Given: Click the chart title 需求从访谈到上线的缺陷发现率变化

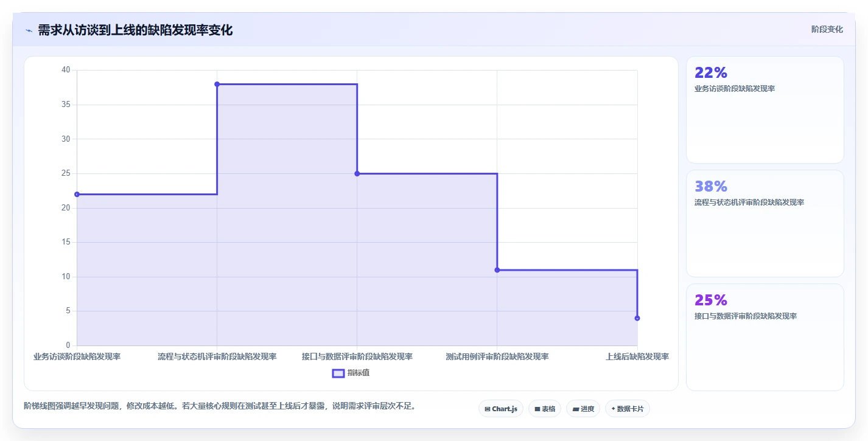Looking at the screenshot, I should (135, 30).
